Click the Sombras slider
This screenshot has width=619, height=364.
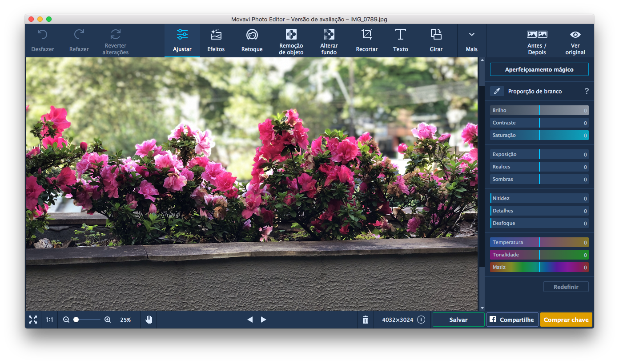539,179
